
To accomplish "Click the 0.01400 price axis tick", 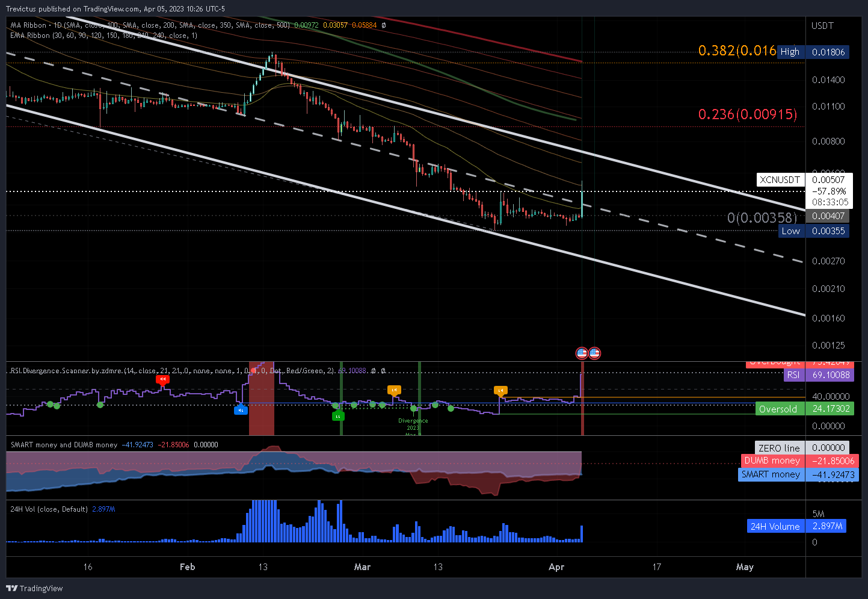I will (828, 79).
